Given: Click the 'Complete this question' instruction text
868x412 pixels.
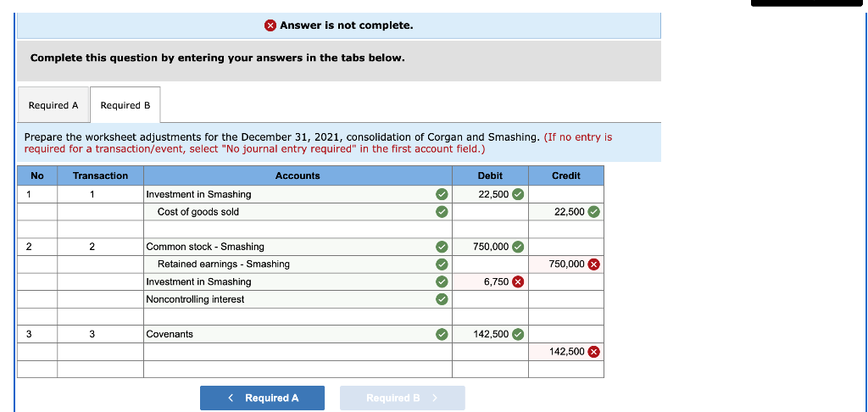Looking at the screenshot, I should [x=218, y=58].
